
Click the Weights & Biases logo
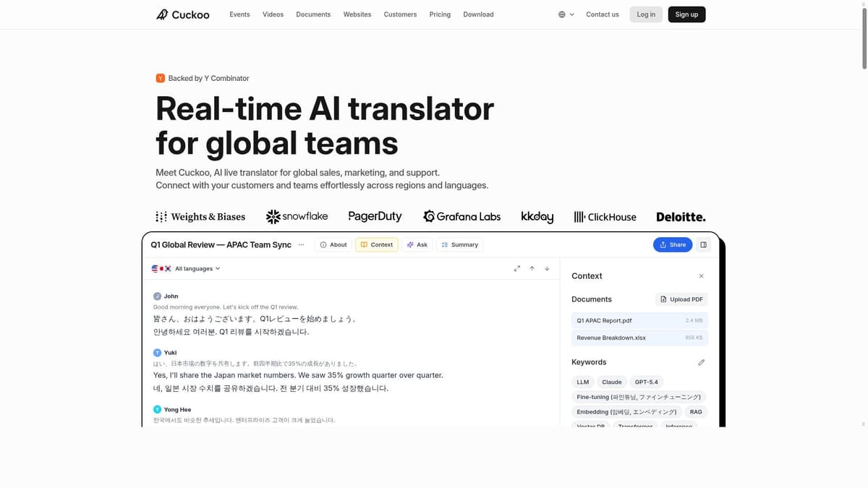click(200, 217)
